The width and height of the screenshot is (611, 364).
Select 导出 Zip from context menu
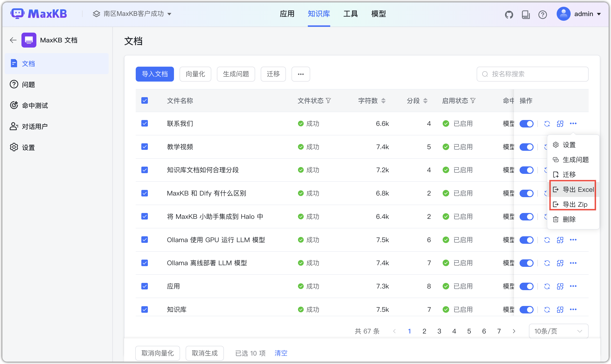(573, 205)
